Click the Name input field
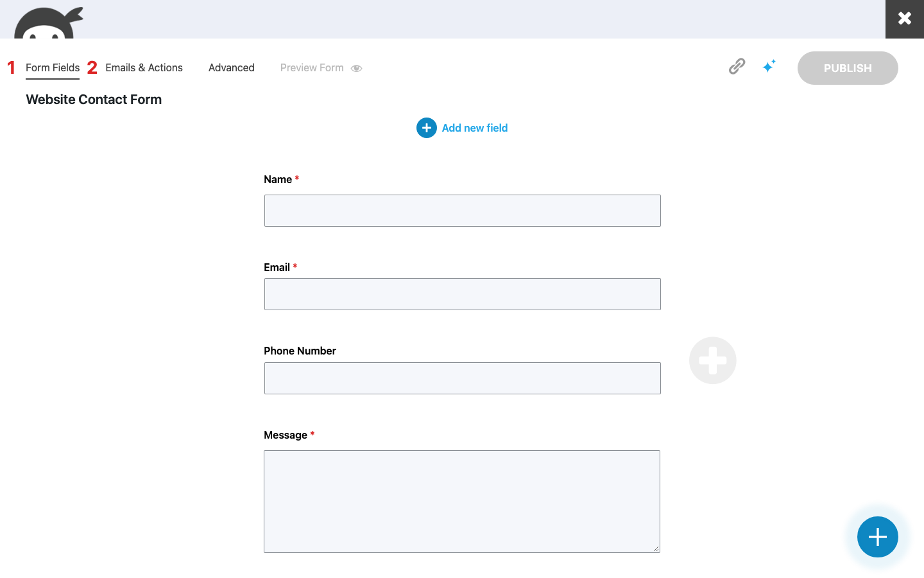 click(x=463, y=211)
